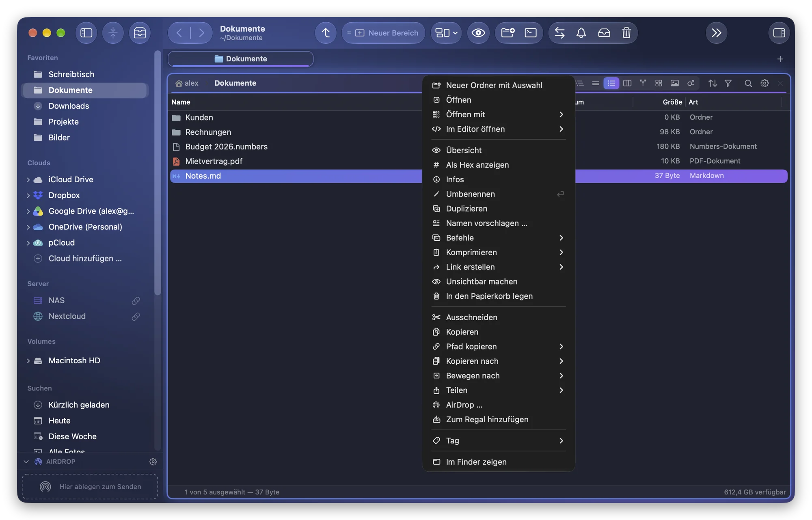The width and height of the screenshot is (812, 520).
Task: Click the search magnifier icon in pane
Action: [x=748, y=83]
